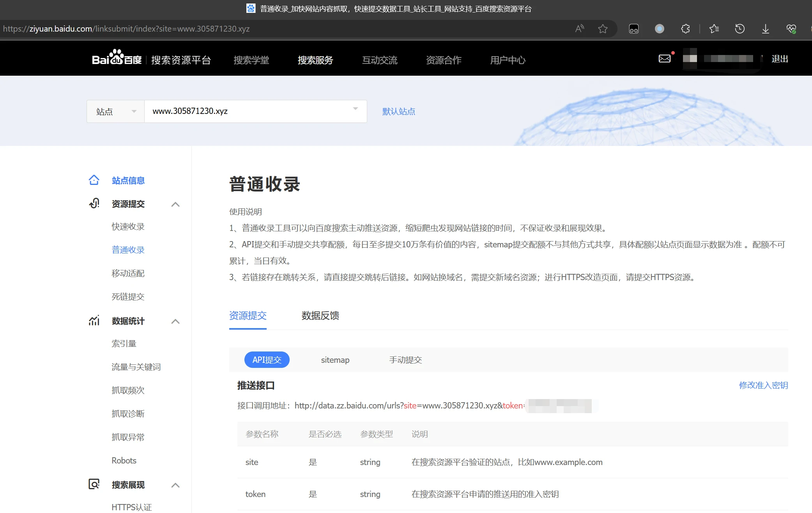Select the sitemap submission method
Image resolution: width=812 pixels, height=513 pixels.
tap(335, 360)
